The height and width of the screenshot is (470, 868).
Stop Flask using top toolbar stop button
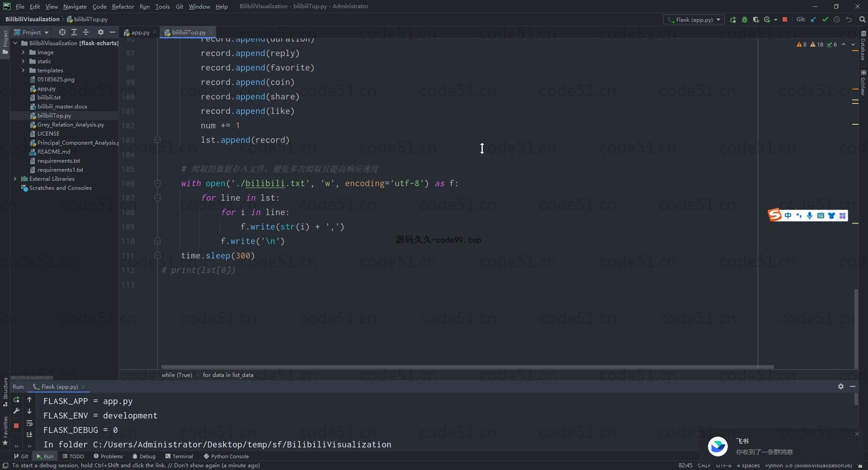click(x=785, y=19)
